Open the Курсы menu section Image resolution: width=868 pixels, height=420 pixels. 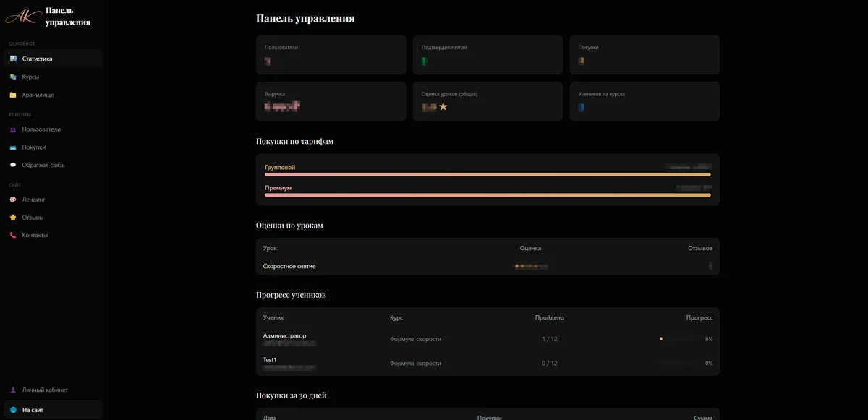(30, 77)
